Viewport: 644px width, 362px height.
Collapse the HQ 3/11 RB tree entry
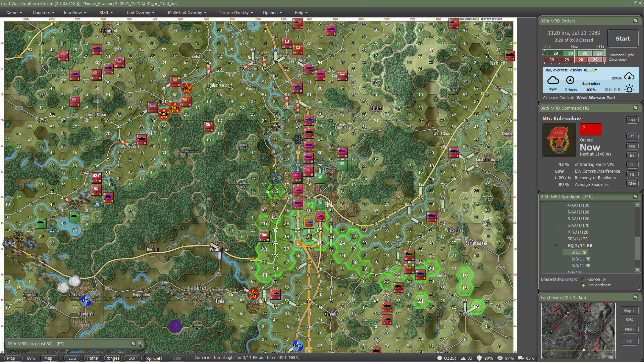tap(556, 245)
